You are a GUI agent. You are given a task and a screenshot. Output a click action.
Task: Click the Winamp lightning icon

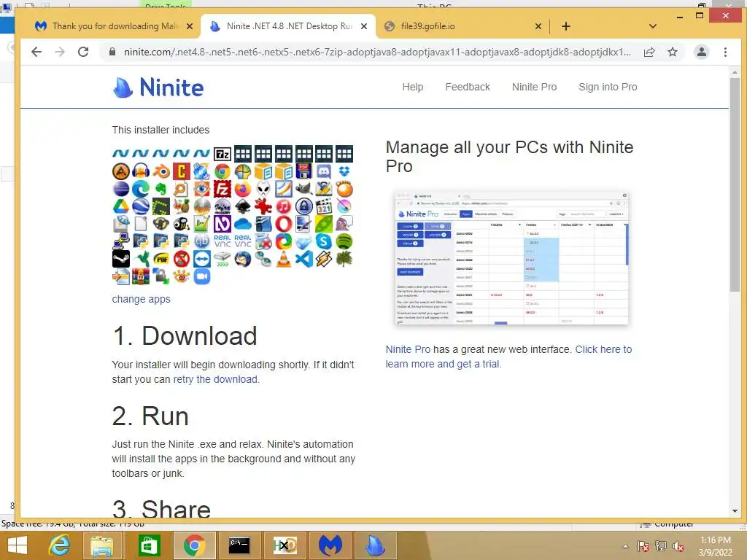coord(324,259)
